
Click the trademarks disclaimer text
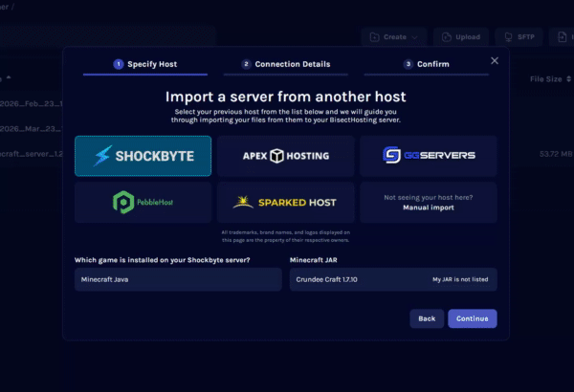285,236
